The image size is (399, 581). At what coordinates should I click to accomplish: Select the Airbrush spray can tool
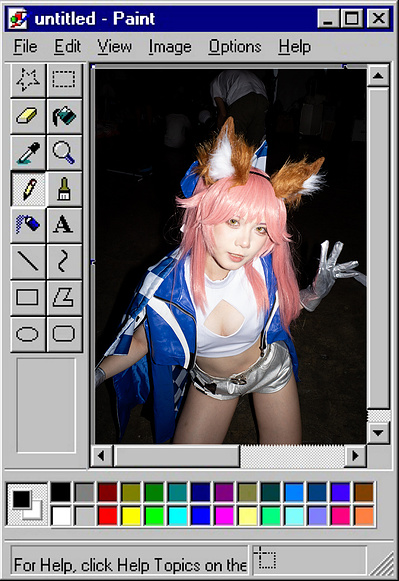click(28, 225)
